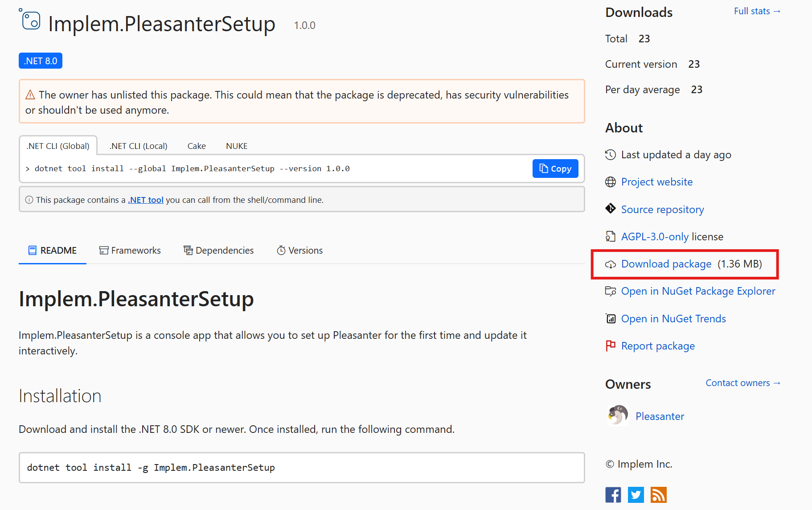The image size is (812, 510).
Task: Click the info icon in .NET tool notice
Action: [29, 200]
